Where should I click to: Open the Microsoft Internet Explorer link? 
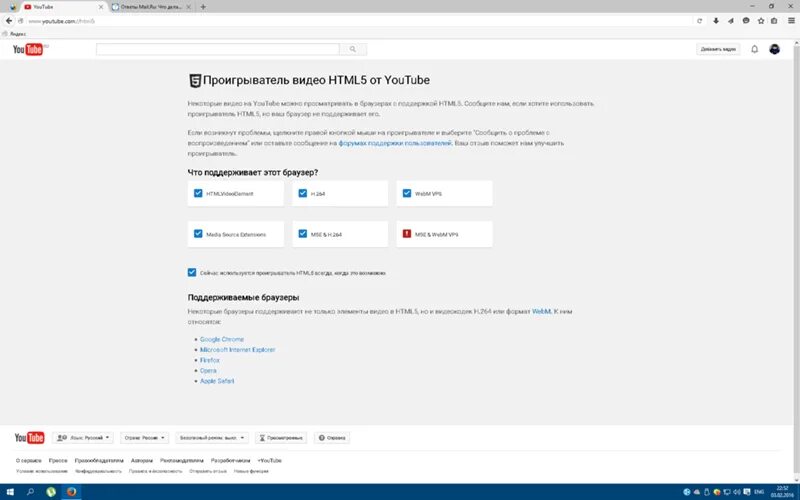pos(237,350)
